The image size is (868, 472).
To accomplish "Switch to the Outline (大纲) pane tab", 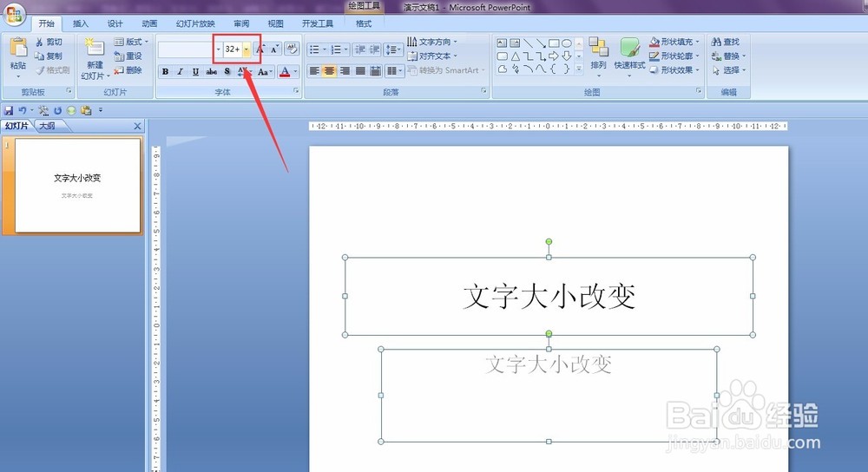I will click(48, 126).
